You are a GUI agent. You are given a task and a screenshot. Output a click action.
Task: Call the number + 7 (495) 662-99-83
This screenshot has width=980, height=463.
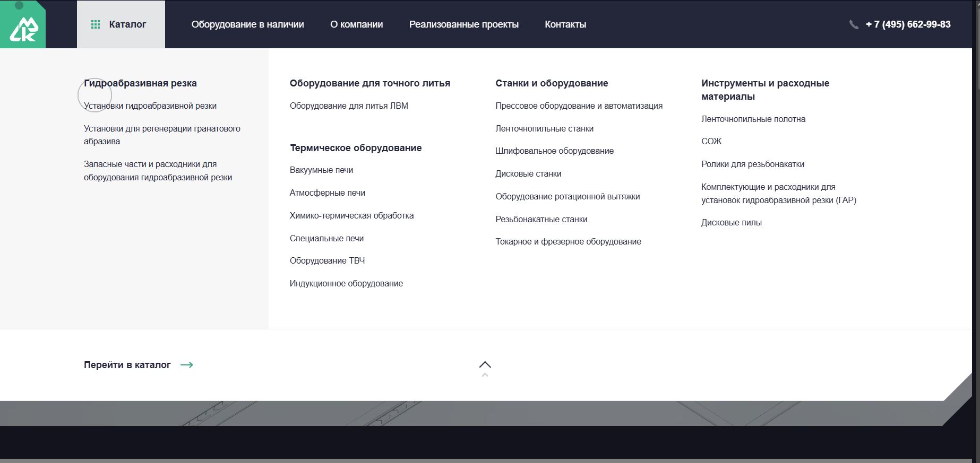908,24
